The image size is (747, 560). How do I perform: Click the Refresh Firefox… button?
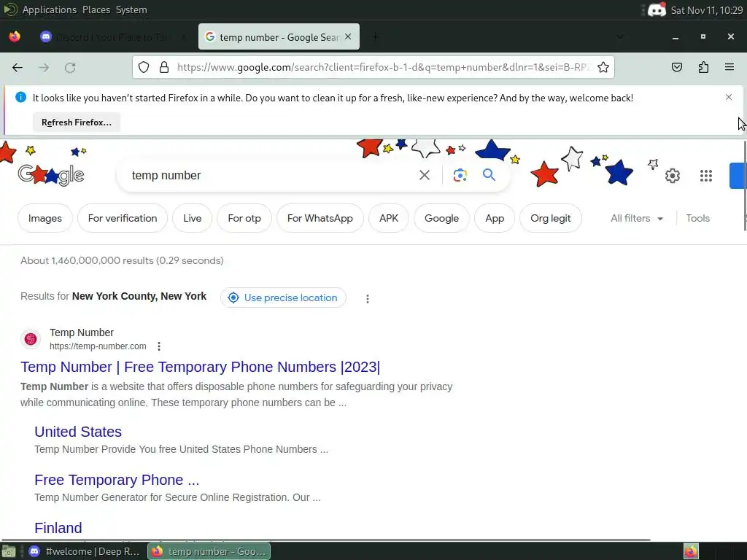tap(76, 122)
